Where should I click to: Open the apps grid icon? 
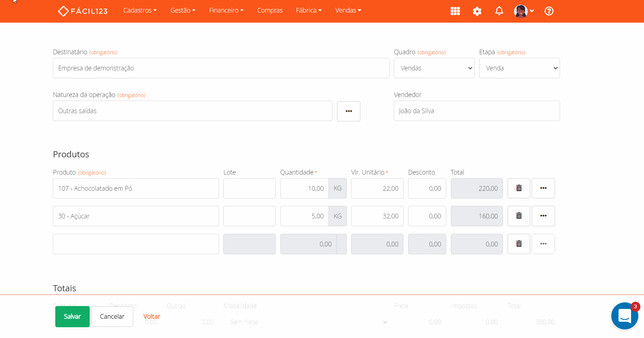[455, 11]
